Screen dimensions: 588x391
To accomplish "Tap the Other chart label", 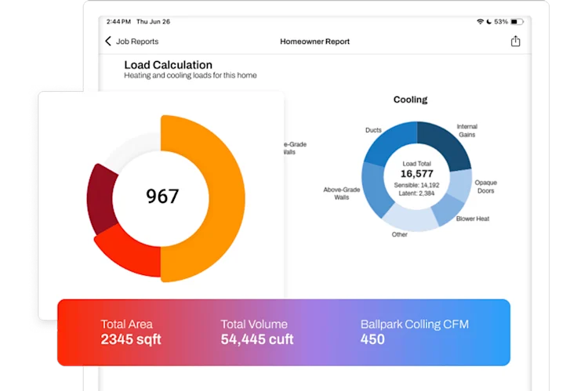I will tap(399, 234).
